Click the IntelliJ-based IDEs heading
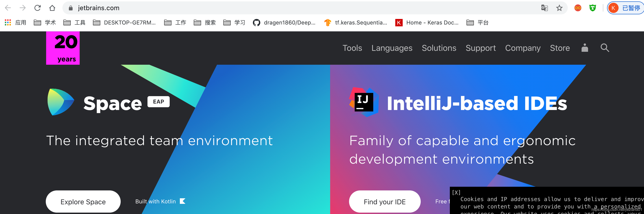The image size is (644, 214). 477,103
